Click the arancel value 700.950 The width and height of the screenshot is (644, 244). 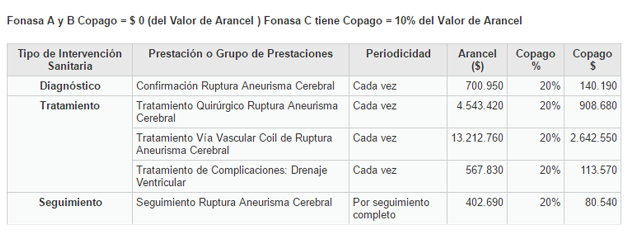(484, 86)
